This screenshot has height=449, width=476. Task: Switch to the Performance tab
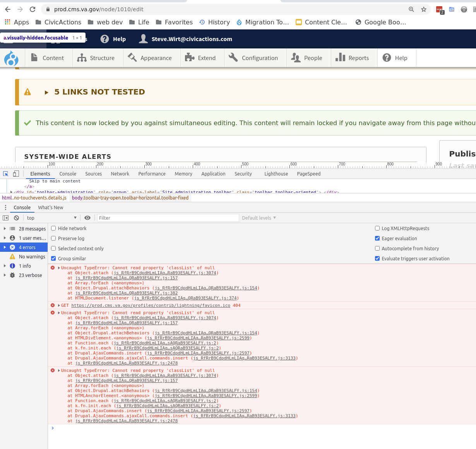tap(152, 174)
